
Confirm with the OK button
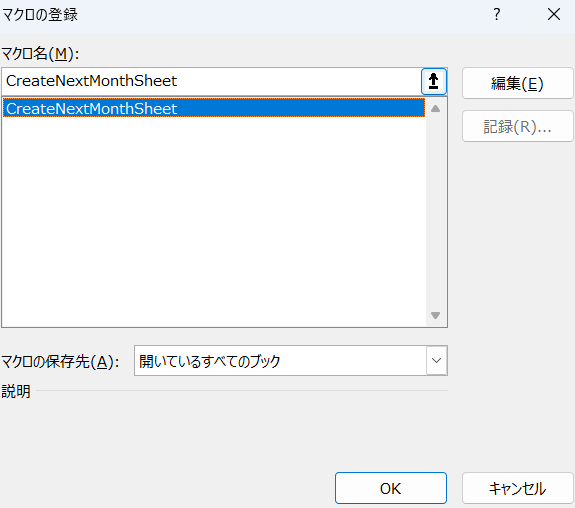pos(391,488)
